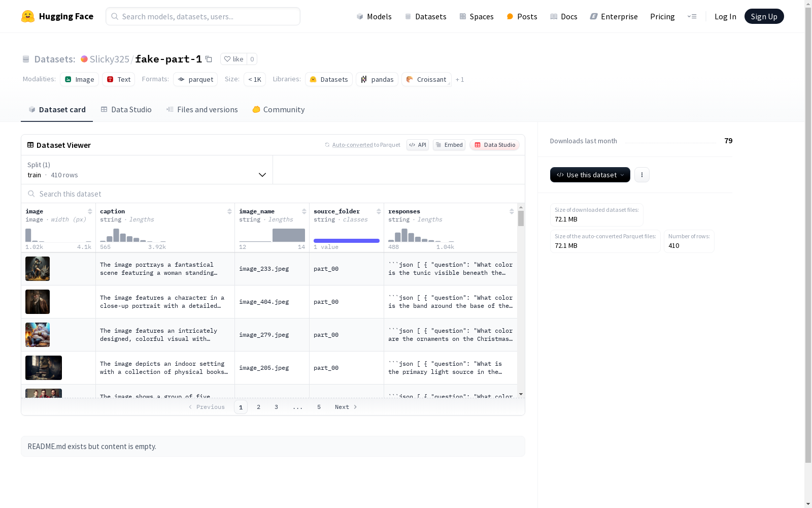Show the +1 more libraries
Screen dimensions: 812x508
tap(460, 79)
